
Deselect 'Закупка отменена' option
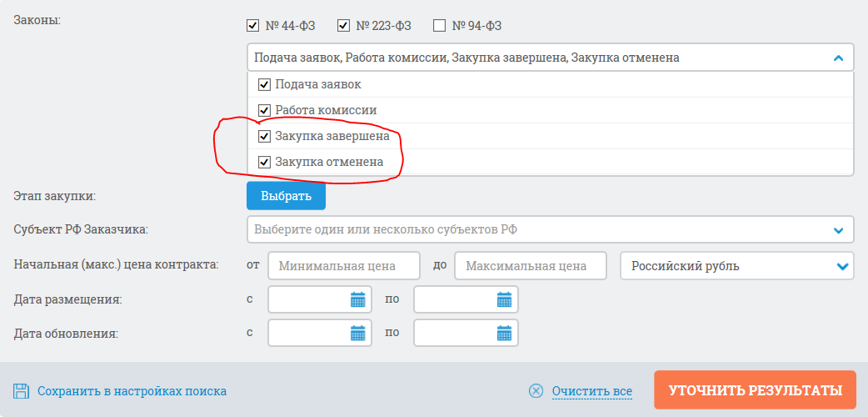point(265,163)
